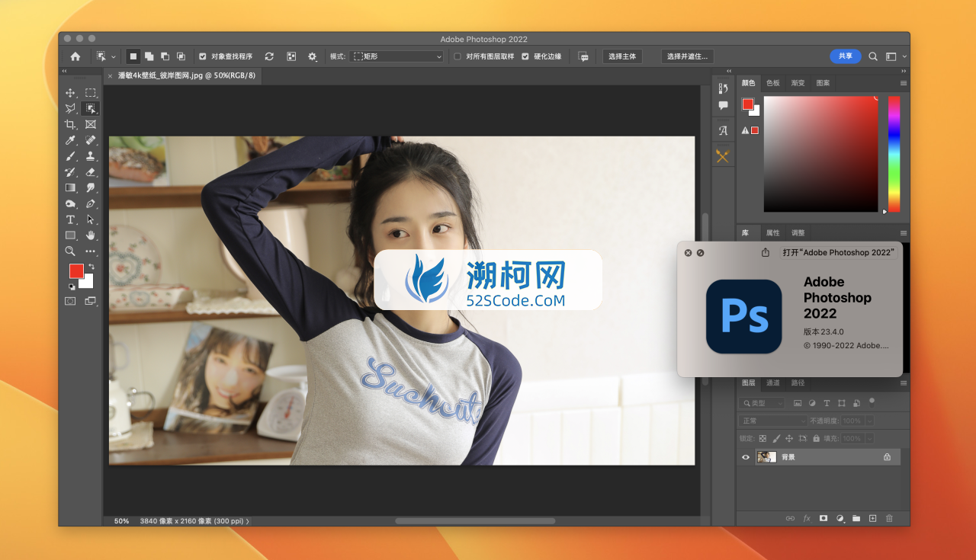976x560 pixels.
Task: Open the object finder gear settings
Action: (312, 56)
